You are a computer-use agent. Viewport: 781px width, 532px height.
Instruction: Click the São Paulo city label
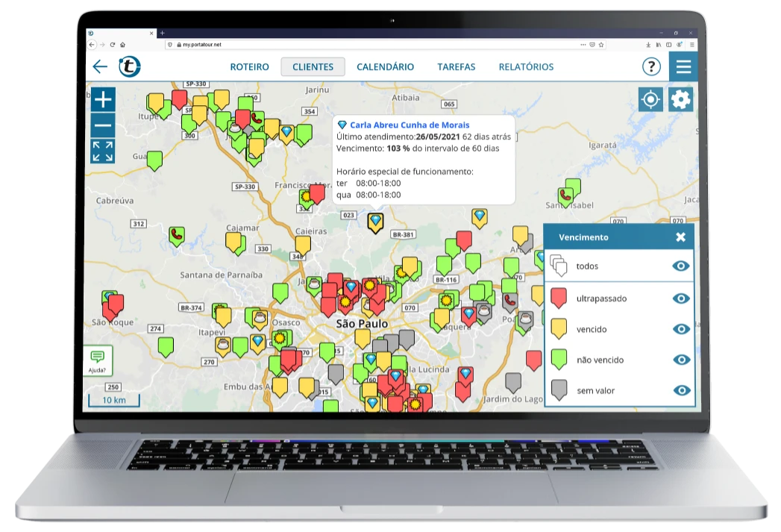pos(362,324)
